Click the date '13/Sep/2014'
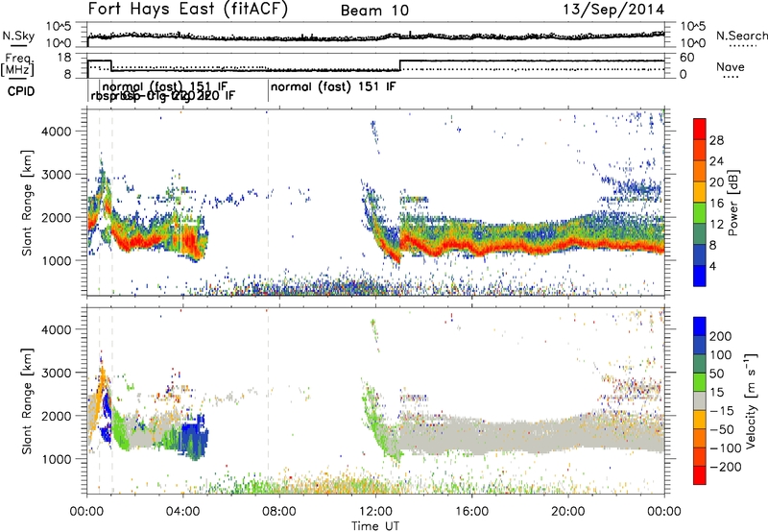Viewport: 768px width, 532px height. (613, 9)
